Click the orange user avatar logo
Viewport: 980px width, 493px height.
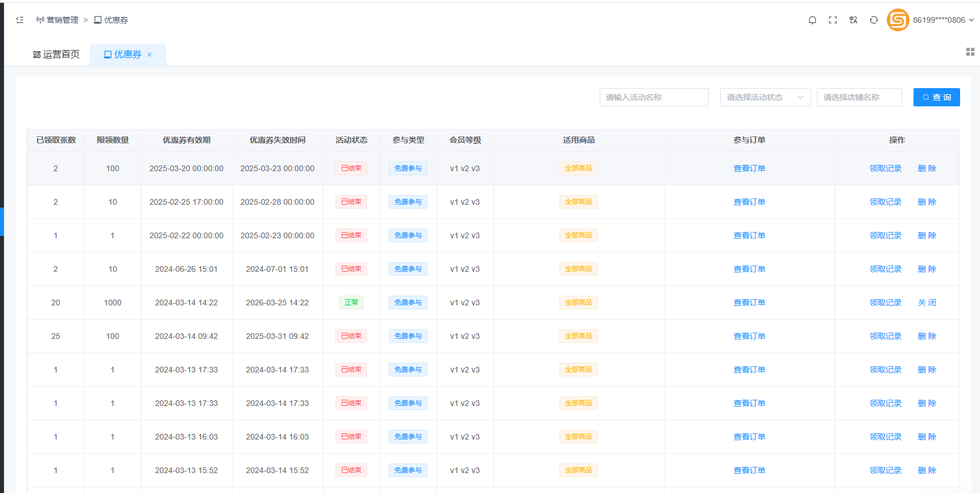point(898,20)
